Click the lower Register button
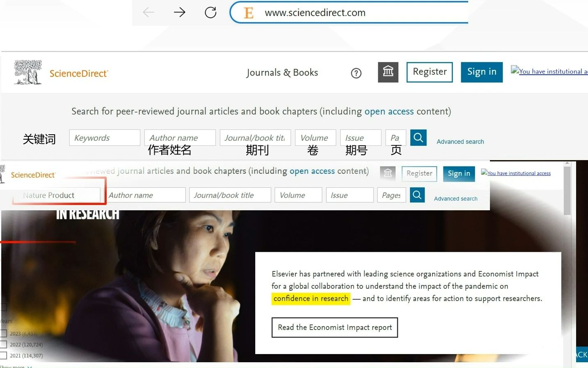Image resolution: width=588 pixels, height=368 pixels. coord(419,173)
